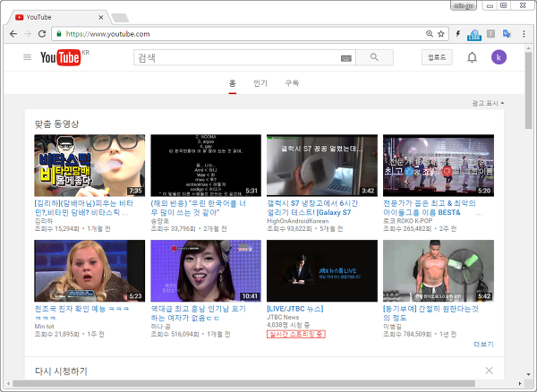Expand the 광고 표시 dropdown
537x392 pixels.
point(488,103)
